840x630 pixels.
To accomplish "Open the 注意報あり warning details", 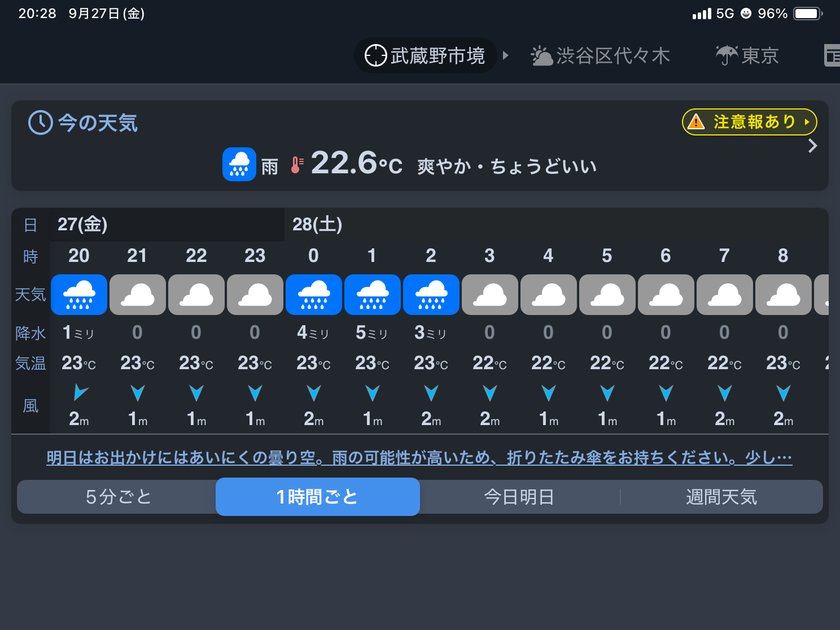I will (749, 122).
